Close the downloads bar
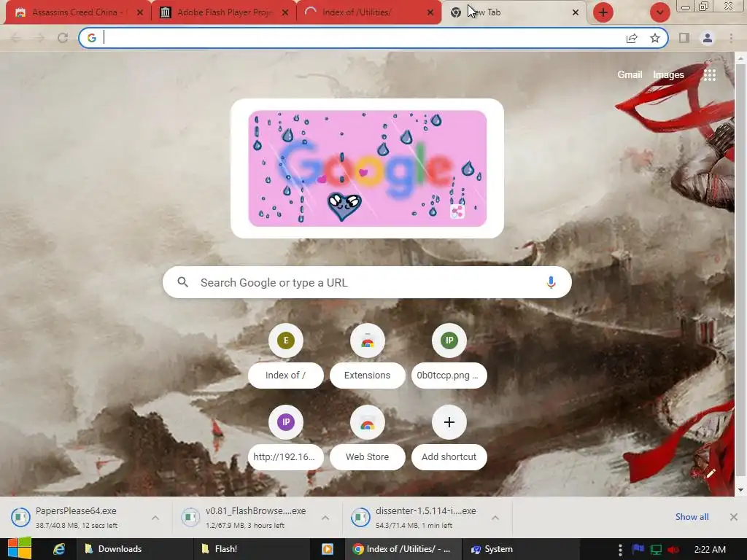The width and height of the screenshot is (747, 560). click(734, 517)
